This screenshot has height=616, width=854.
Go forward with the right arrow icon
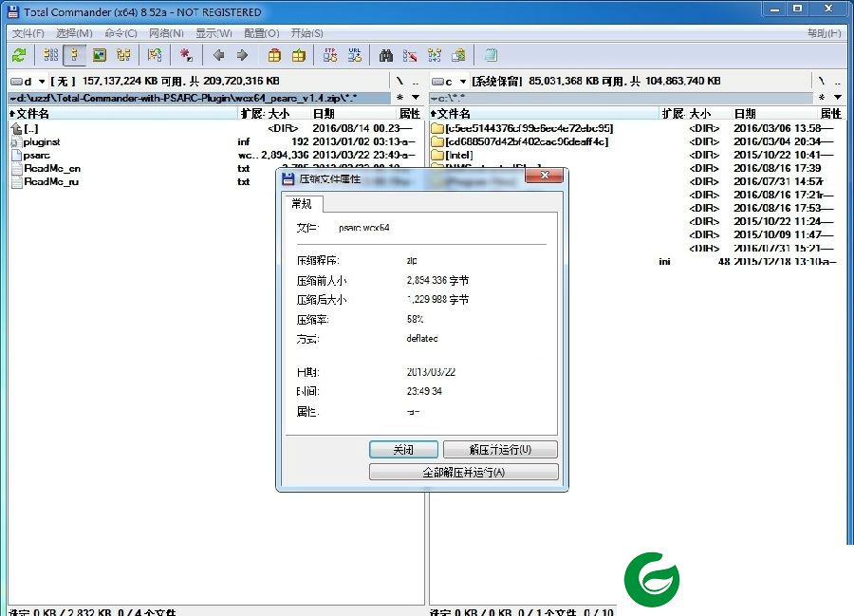pos(242,55)
